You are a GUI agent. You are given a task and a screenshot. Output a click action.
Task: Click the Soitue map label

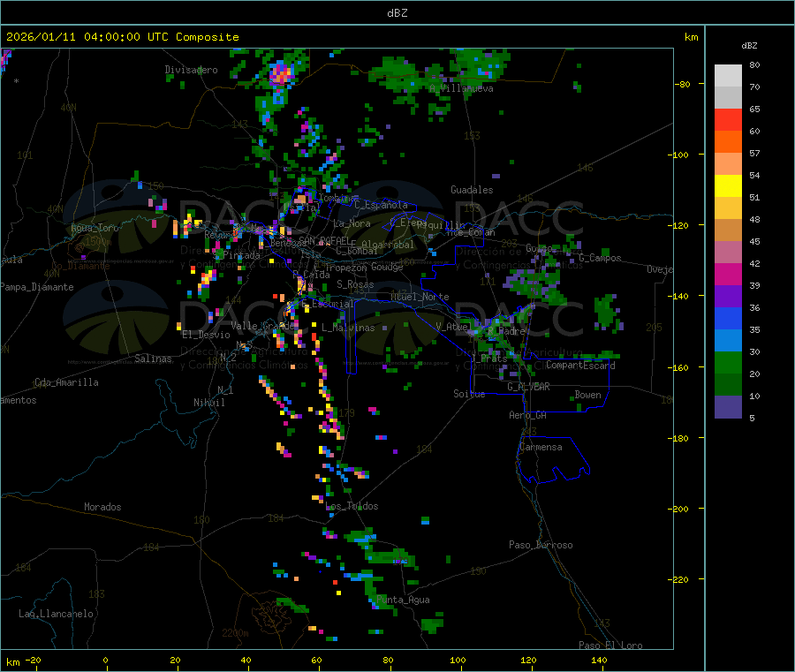(470, 394)
